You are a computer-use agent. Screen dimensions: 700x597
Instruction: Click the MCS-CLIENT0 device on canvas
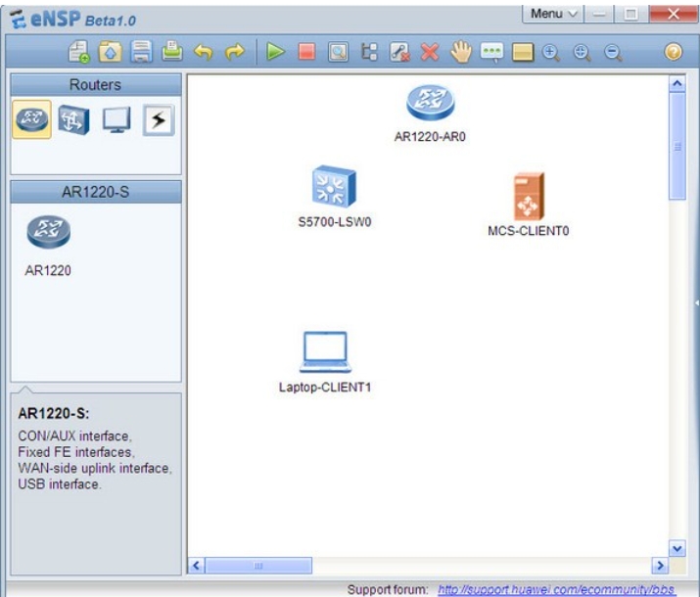pyautogui.click(x=529, y=197)
